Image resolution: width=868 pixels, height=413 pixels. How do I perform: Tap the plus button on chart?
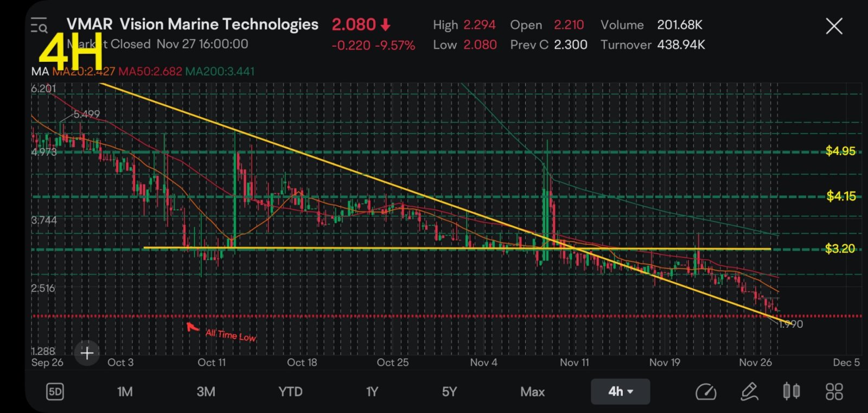click(x=87, y=353)
